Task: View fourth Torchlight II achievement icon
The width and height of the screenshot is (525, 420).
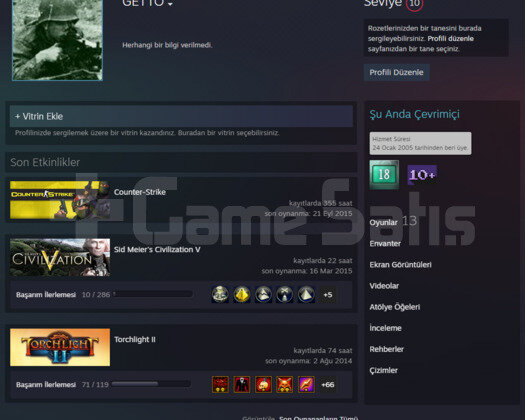Action: 285,384
